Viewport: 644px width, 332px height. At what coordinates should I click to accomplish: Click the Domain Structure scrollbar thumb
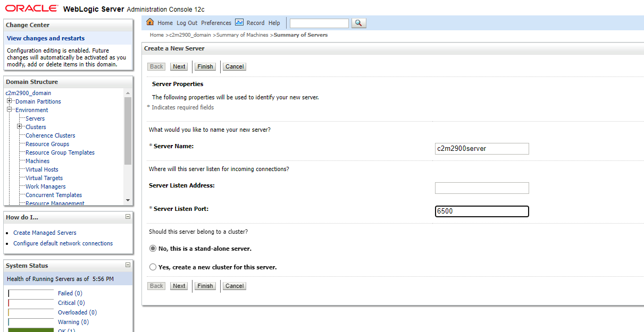[x=128, y=131]
